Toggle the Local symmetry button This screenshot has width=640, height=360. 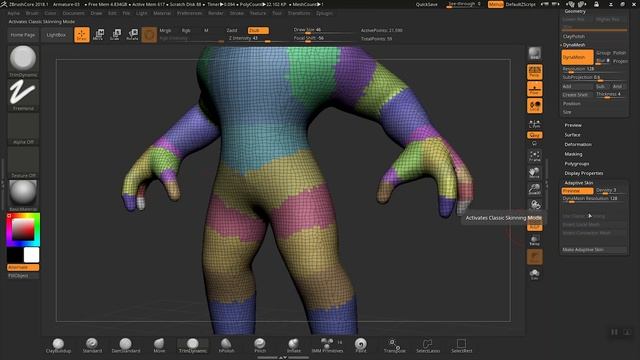535,106
